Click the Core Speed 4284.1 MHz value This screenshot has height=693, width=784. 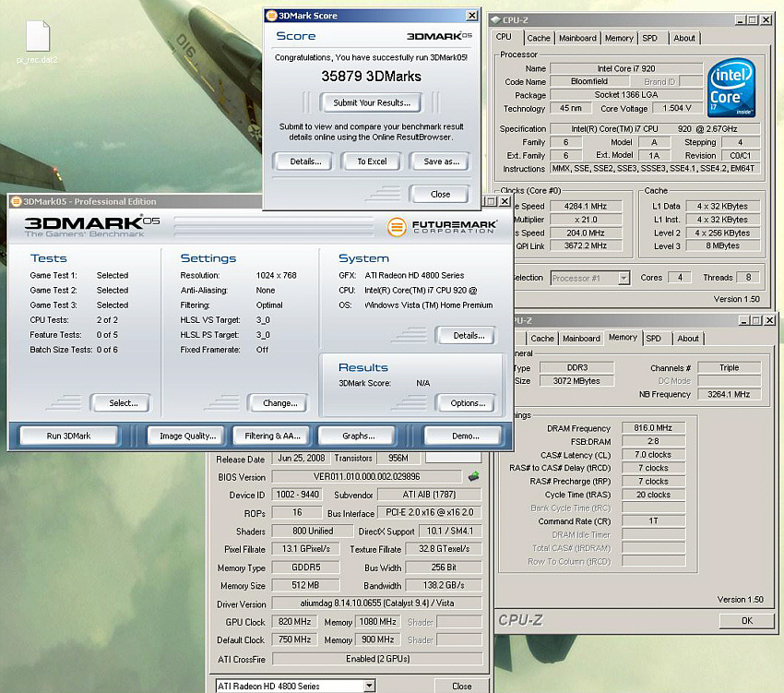586,206
